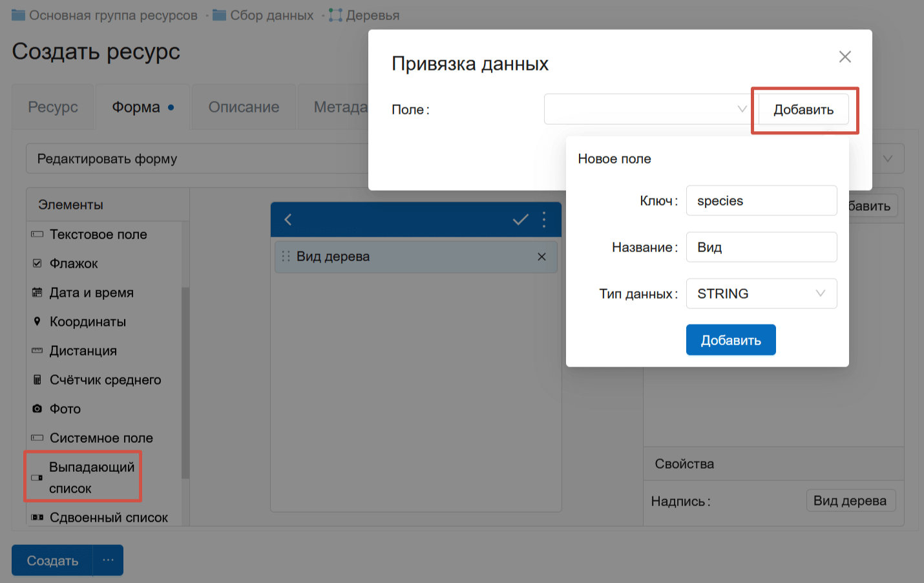Viewport: 924px width, 583px height.
Task: Close the Привязка данных dialog
Action: 845,57
